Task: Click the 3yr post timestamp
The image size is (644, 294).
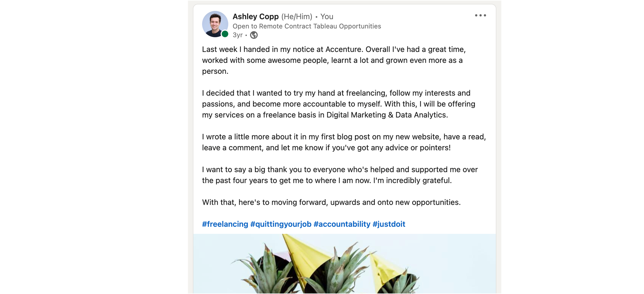Action: point(237,35)
